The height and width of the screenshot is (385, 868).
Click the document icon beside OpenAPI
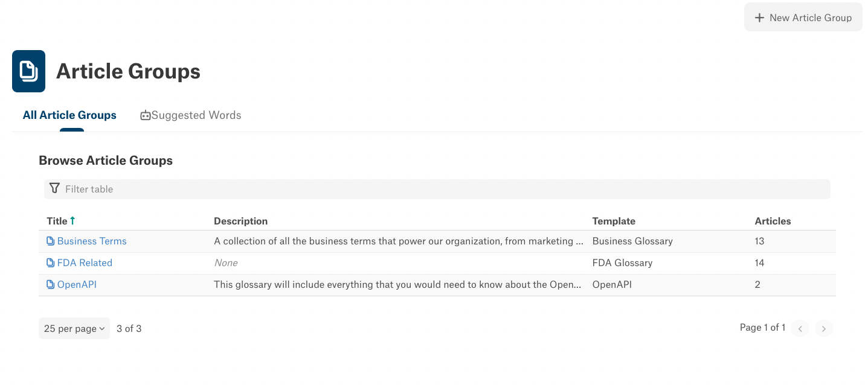[x=51, y=285]
